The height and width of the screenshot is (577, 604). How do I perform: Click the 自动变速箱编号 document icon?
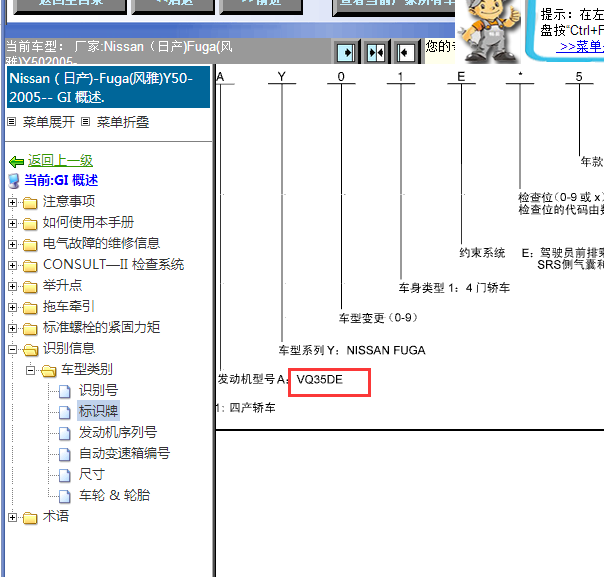65,454
